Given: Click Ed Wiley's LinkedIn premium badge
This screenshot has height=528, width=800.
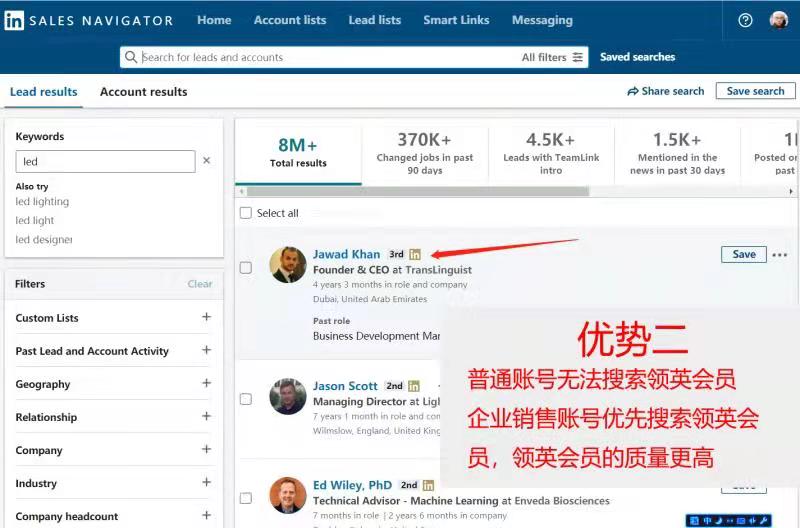Looking at the screenshot, I should click(429, 485).
